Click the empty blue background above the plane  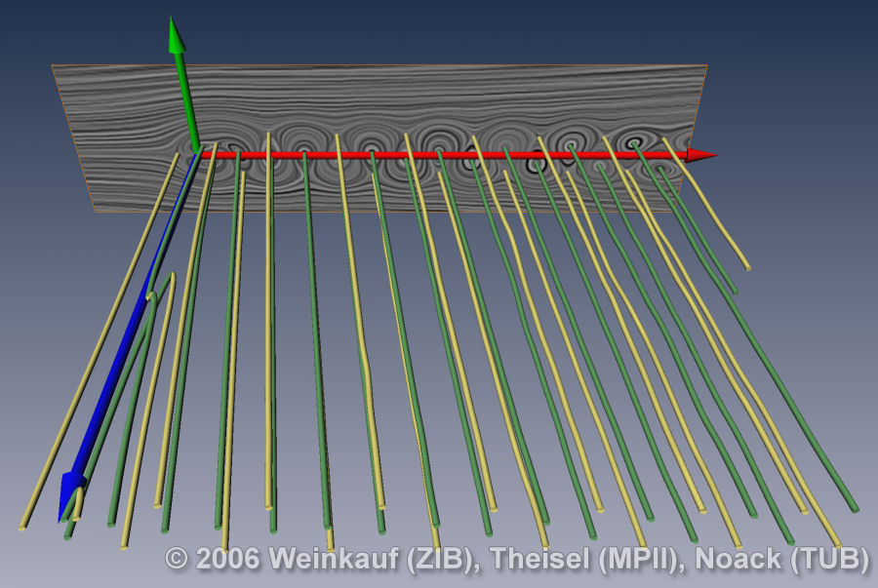click(x=439, y=29)
